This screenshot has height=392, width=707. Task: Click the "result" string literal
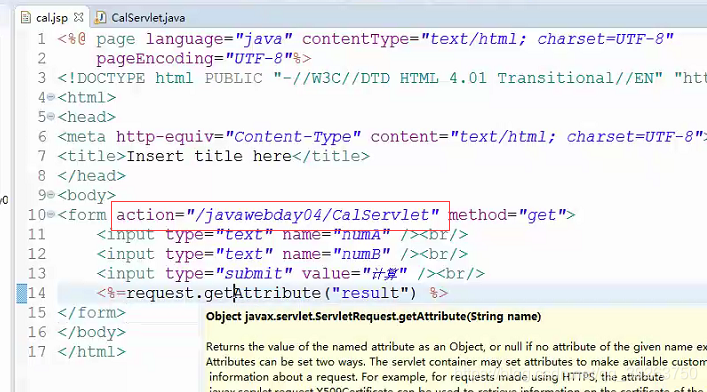[x=371, y=293]
